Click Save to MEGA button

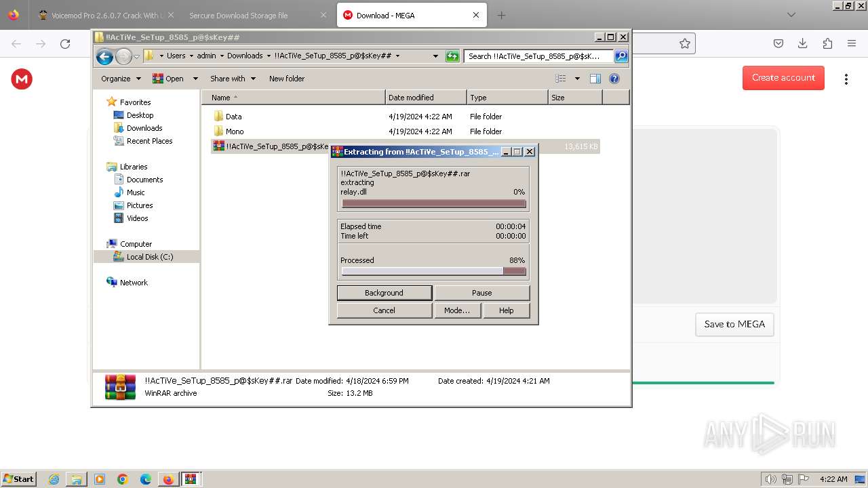tap(734, 324)
